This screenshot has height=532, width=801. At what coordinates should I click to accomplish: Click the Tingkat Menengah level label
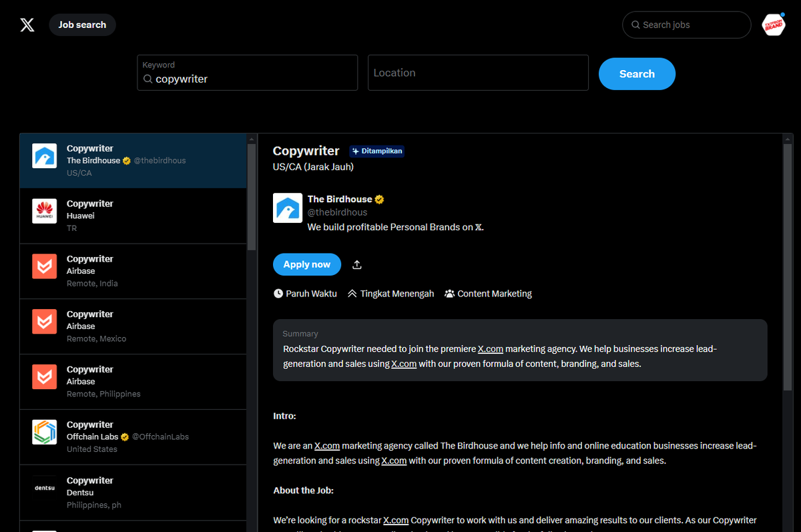click(397, 294)
